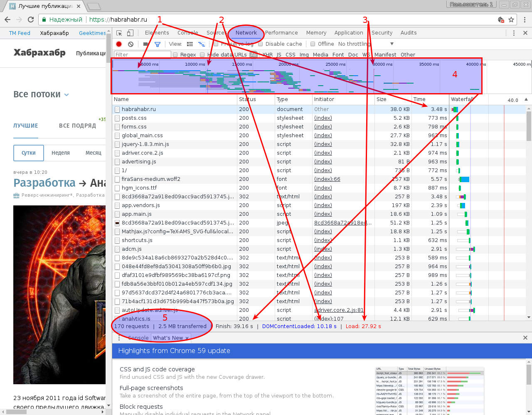
Task: Click the (index):66 initiator link
Action: pos(327,179)
